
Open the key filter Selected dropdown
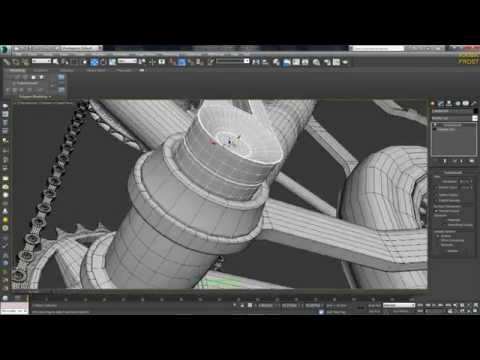coord(399,305)
